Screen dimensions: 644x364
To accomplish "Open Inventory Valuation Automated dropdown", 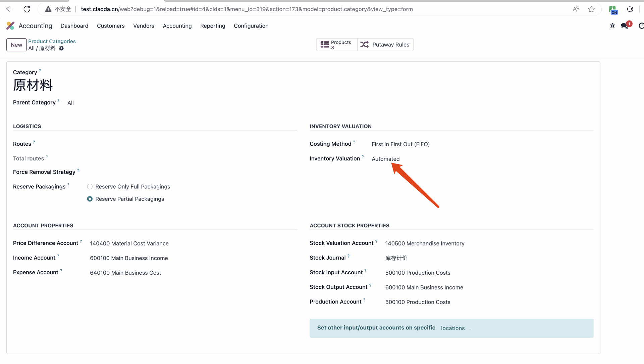I will tap(385, 159).
